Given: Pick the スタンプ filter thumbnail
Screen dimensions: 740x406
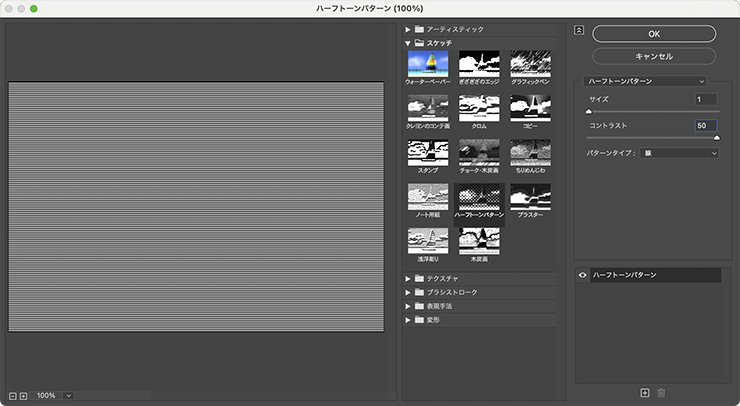Looking at the screenshot, I should [x=427, y=152].
